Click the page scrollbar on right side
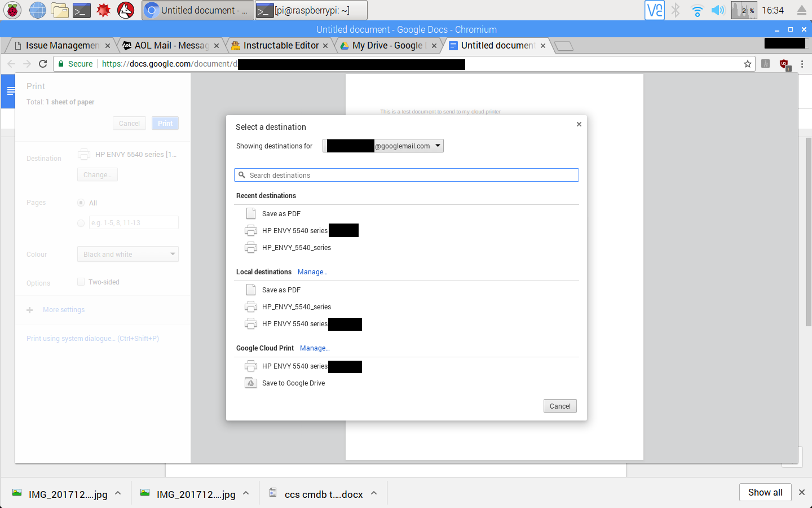The height and width of the screenshot is (508, 812). (x=809, y=231)
